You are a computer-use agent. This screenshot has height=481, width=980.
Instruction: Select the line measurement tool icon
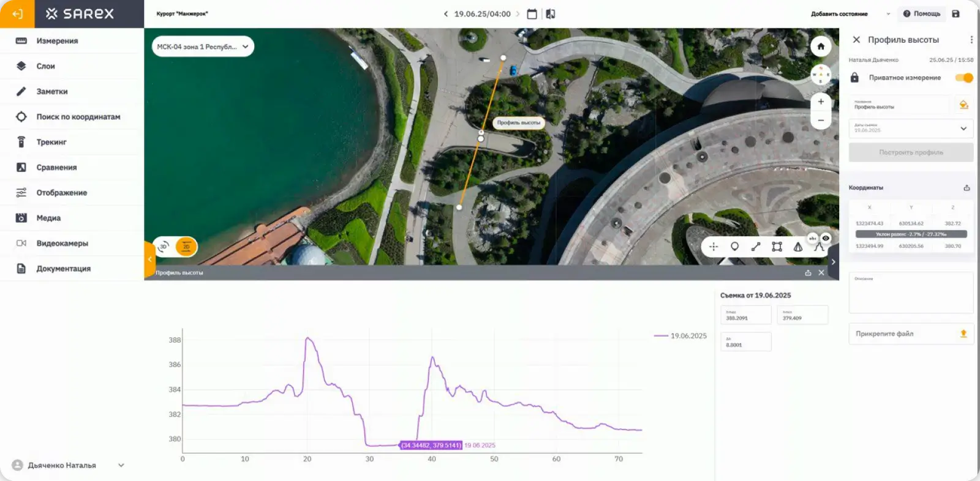tap(756, 247)
